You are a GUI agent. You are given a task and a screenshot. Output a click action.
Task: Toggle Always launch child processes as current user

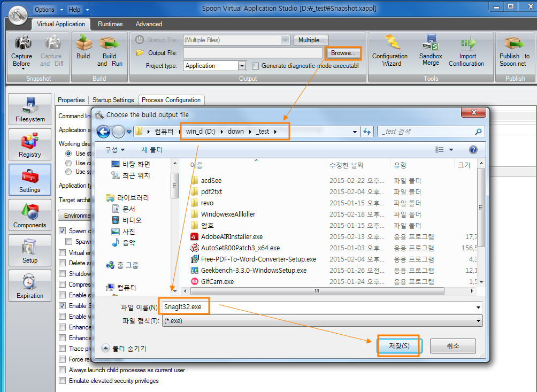pyautogui.click(x=63, y=370)
